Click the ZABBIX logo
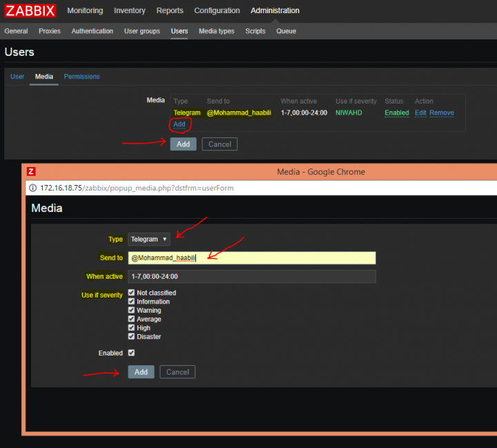 click(x=30, y=10)
